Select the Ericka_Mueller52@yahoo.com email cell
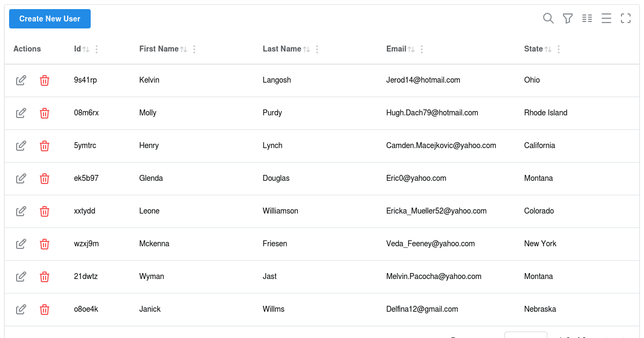The width and height of the screenshot is (644, 338). point(436,211)
